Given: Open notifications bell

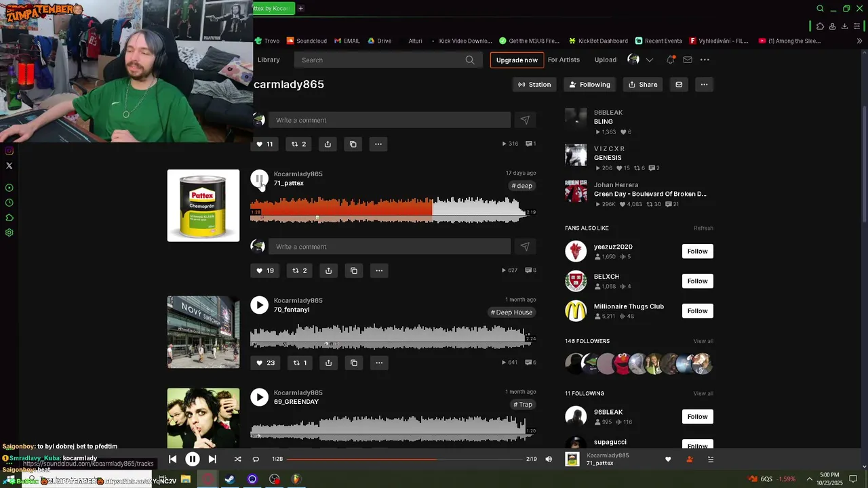Looking at the screenshot, I should [671, 60].
